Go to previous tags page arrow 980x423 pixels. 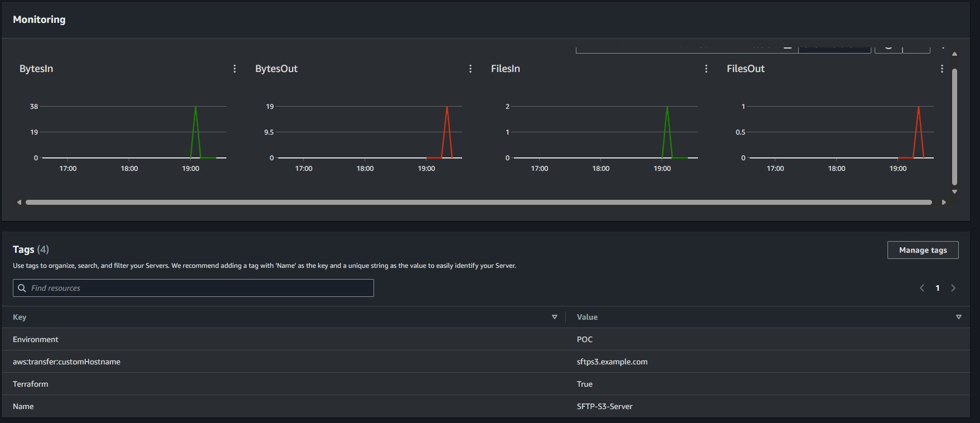pyautogui.click(x=922, y=288)
